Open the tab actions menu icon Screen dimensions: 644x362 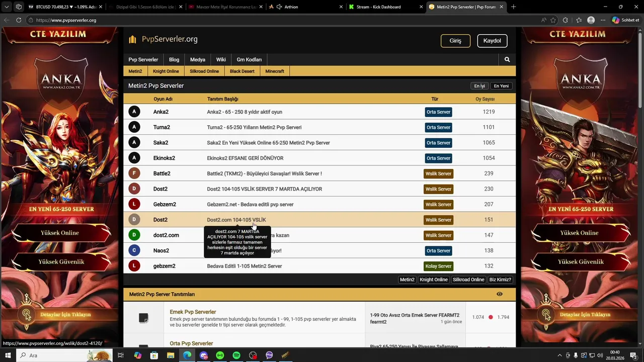pyautogui.click(x=7, y=7)
